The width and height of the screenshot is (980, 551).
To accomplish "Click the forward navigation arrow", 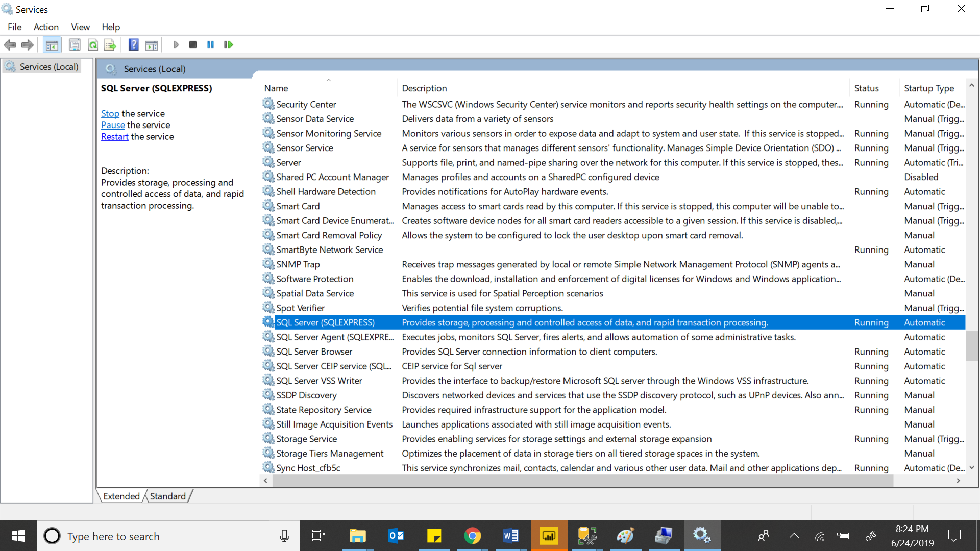I will [x=27, y=45].
